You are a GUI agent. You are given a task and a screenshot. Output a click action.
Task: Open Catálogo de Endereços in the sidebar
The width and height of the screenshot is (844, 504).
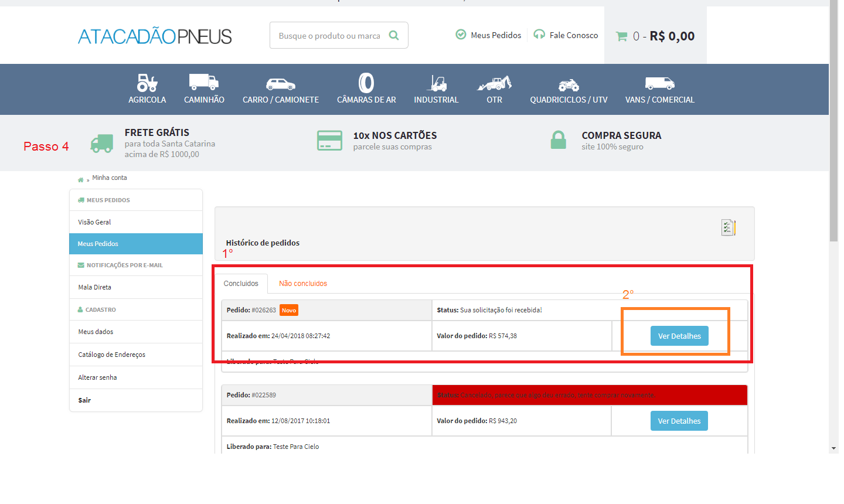pyautogui.click(x=136, y=355)
